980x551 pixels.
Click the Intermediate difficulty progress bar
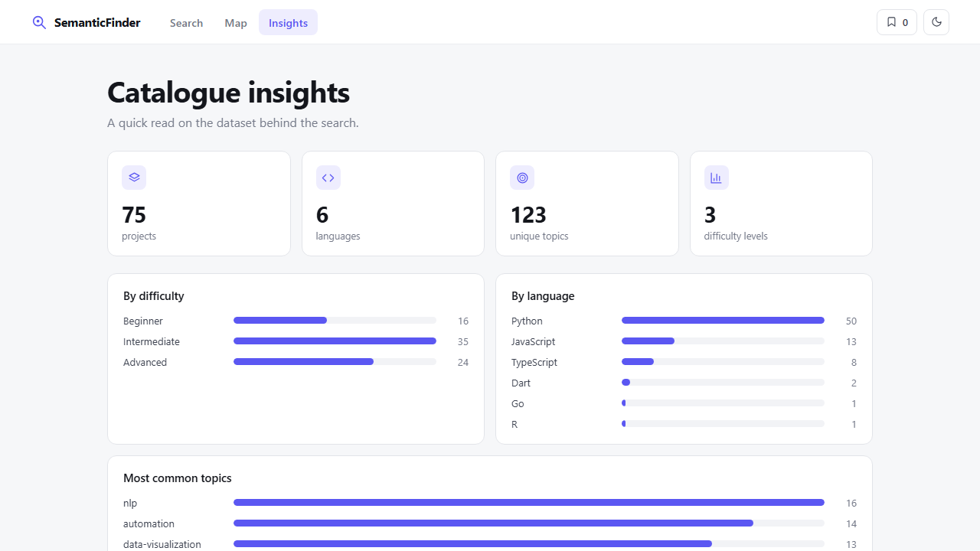click(335, 341)
